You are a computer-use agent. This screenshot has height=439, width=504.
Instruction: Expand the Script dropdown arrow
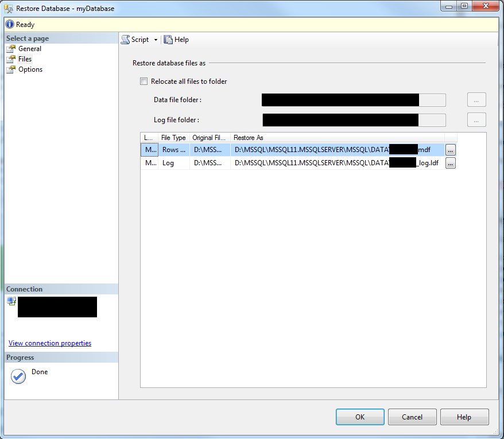[156, 40]
